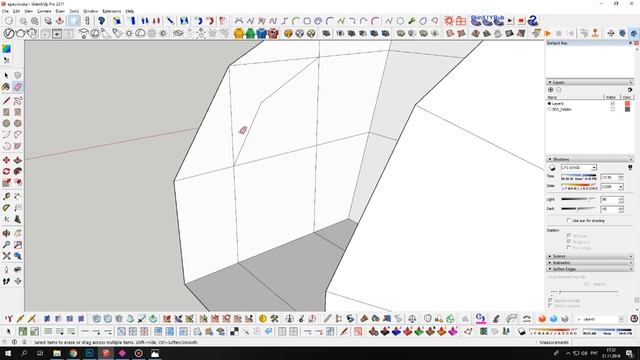Click Layer0 red color swatch
Viewport: 640px width, 360px height.
pos(627,104)
